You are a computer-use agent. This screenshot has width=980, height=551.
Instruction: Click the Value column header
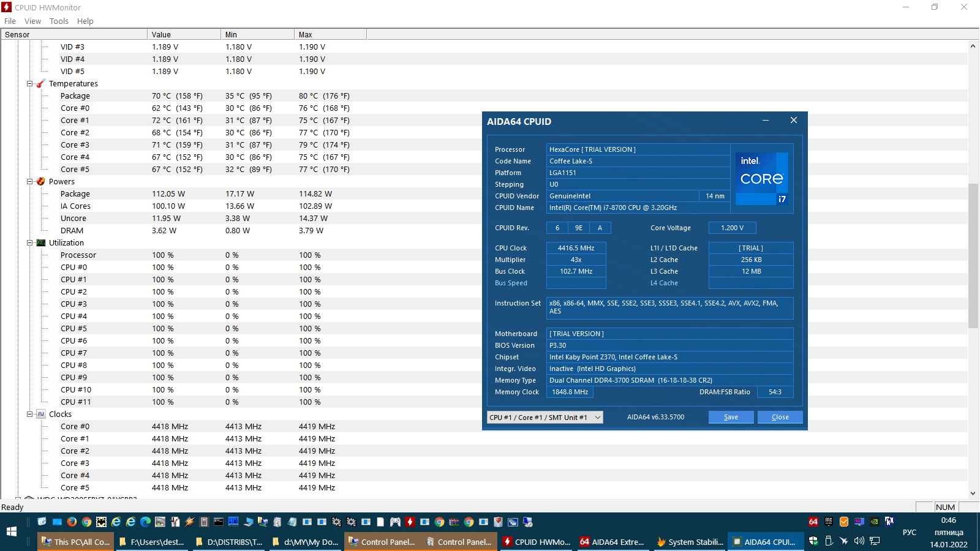click(x=184, y=34)
